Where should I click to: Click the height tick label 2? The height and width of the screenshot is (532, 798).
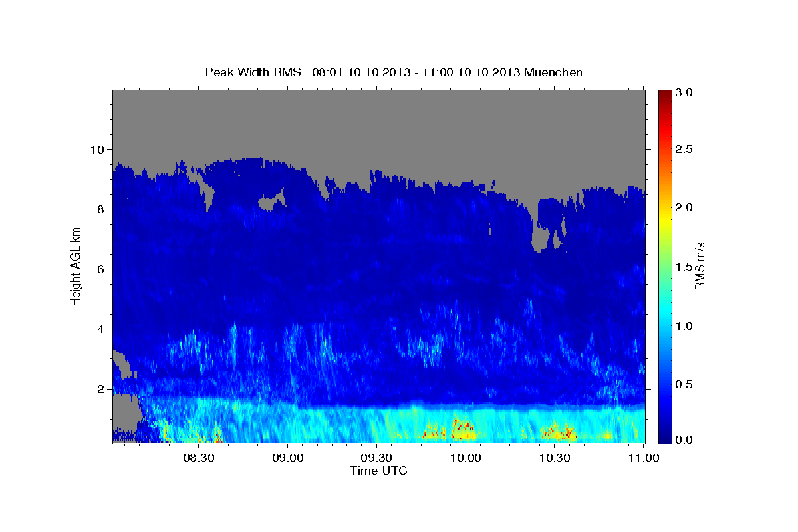(102, 388)
